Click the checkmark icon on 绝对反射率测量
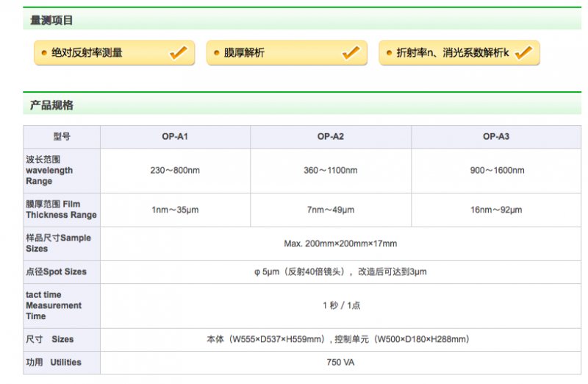588x384 pixels. coord(178,52)
